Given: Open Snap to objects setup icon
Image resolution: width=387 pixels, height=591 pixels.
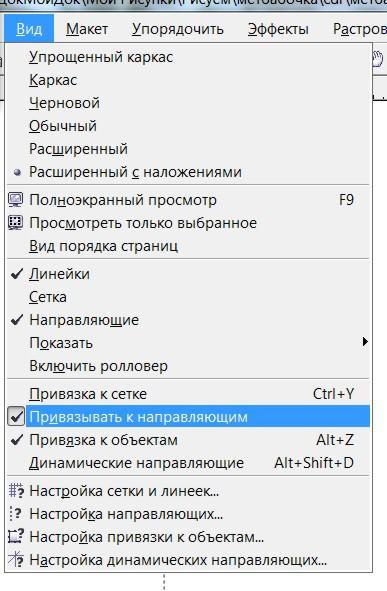Looking at the screenshot, I should pos(16,537).
